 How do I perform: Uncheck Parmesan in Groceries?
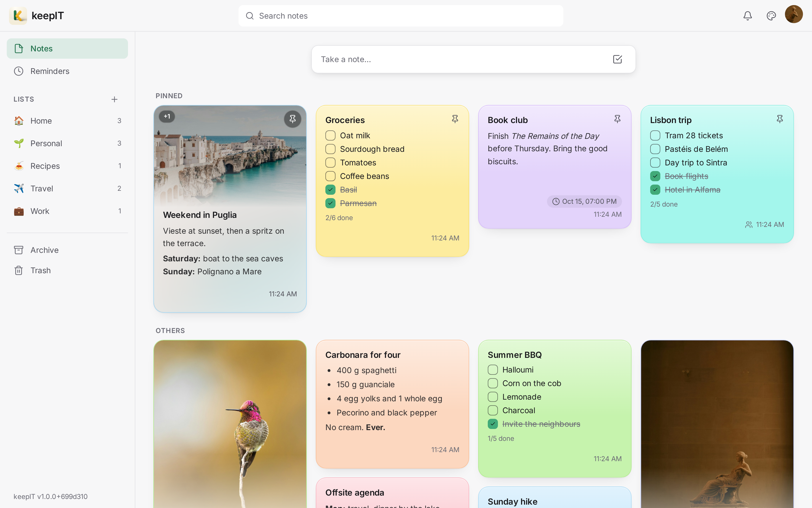click(330, 203)
